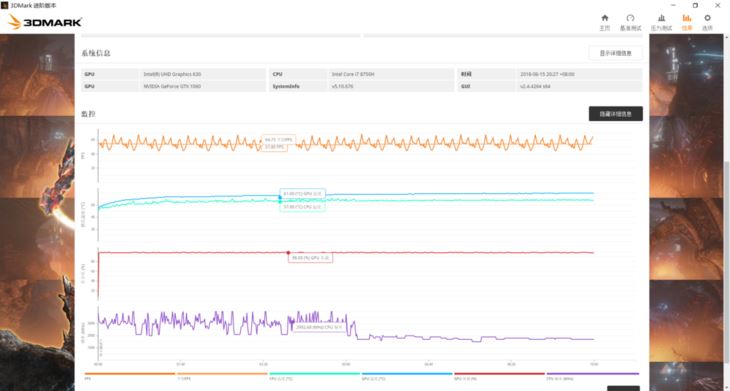This screenshot has width=730, height=391.
Task: Click the CPU frequency tooltip label
Action: 319,327
